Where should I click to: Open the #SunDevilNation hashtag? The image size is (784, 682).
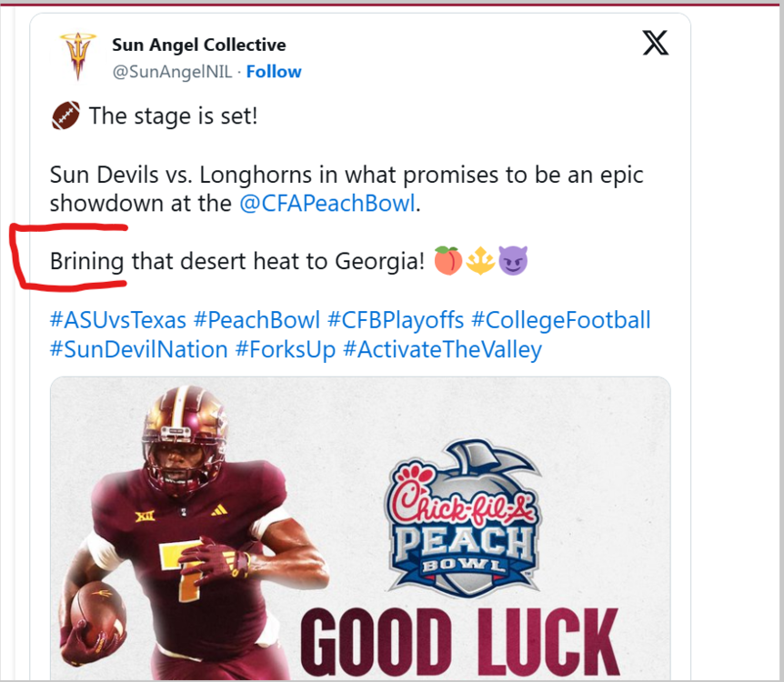[138, 349]
